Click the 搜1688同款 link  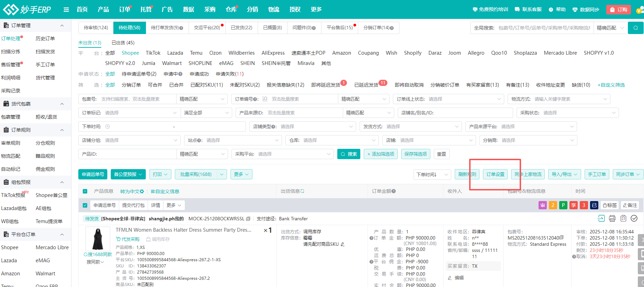click(98, 254)
